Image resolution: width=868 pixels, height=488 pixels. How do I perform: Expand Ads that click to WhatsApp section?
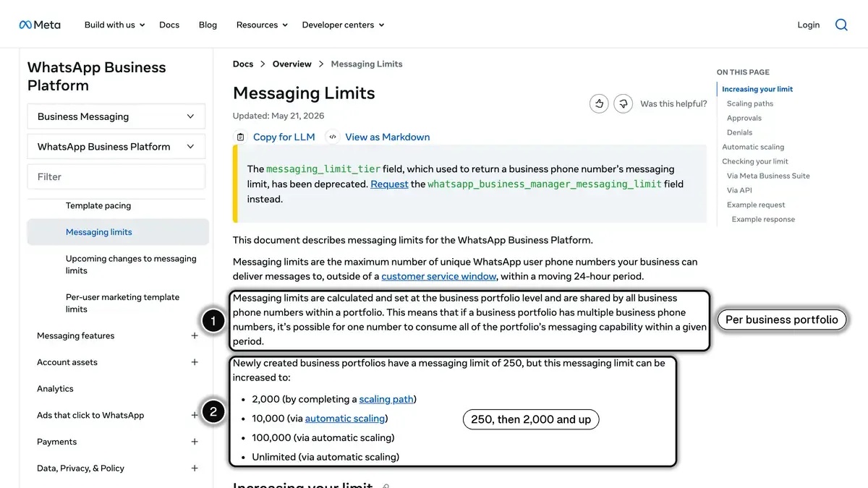[195, 415]
